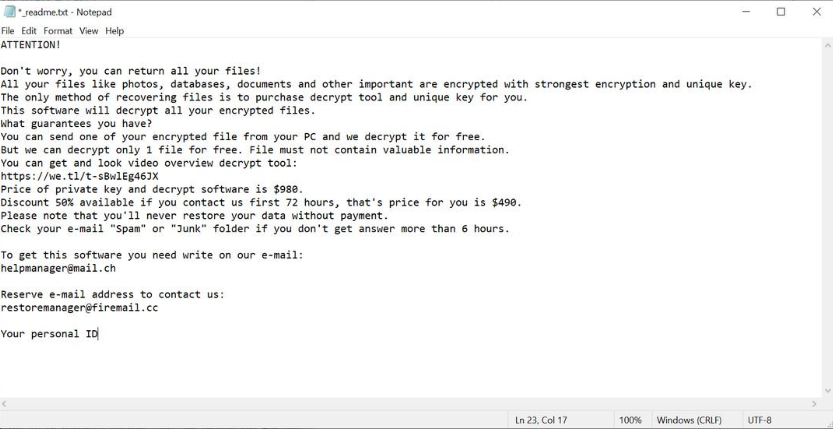This screenshot has height=429, width=833.
Task: Click the horizontal scrollbar right arrow
Action: click(x=815, y=404)
